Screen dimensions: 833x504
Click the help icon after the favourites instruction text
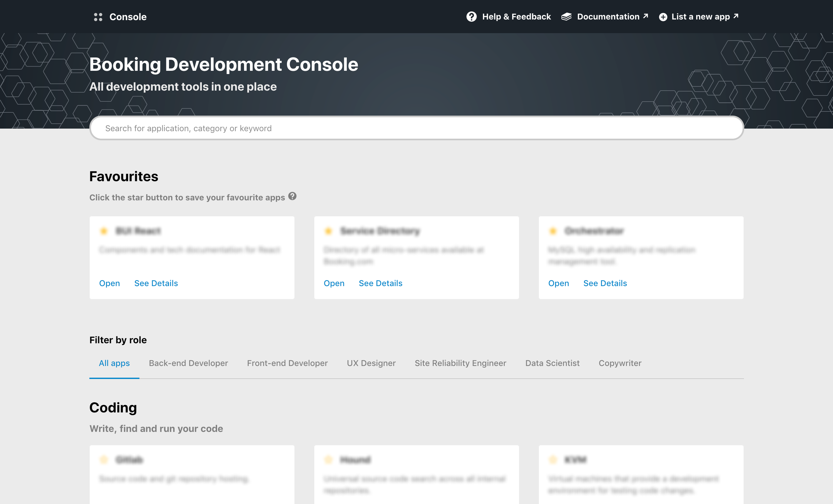293,196
